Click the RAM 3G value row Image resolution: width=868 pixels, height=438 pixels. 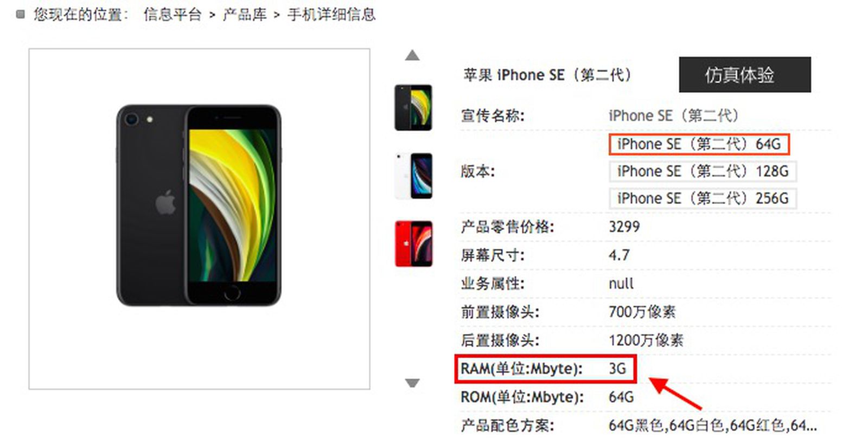pos(545,369)
